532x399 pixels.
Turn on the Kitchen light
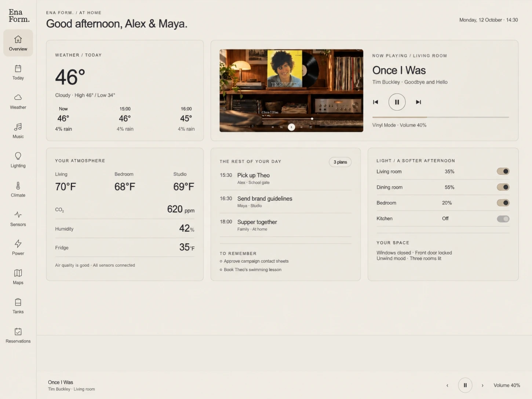pyautogui.click(x=503, y=219)
